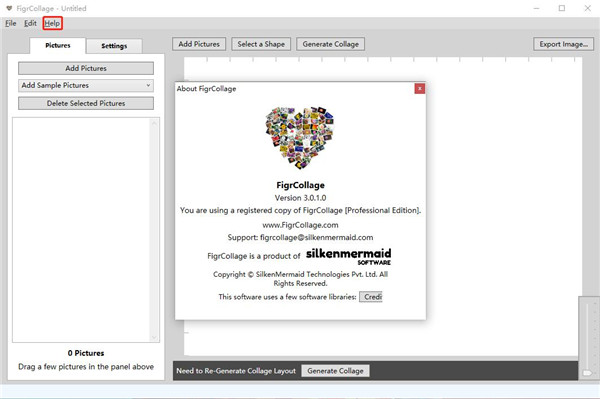
Task: Open the www.FigrCollage.com link
Action: coord(300,225)
